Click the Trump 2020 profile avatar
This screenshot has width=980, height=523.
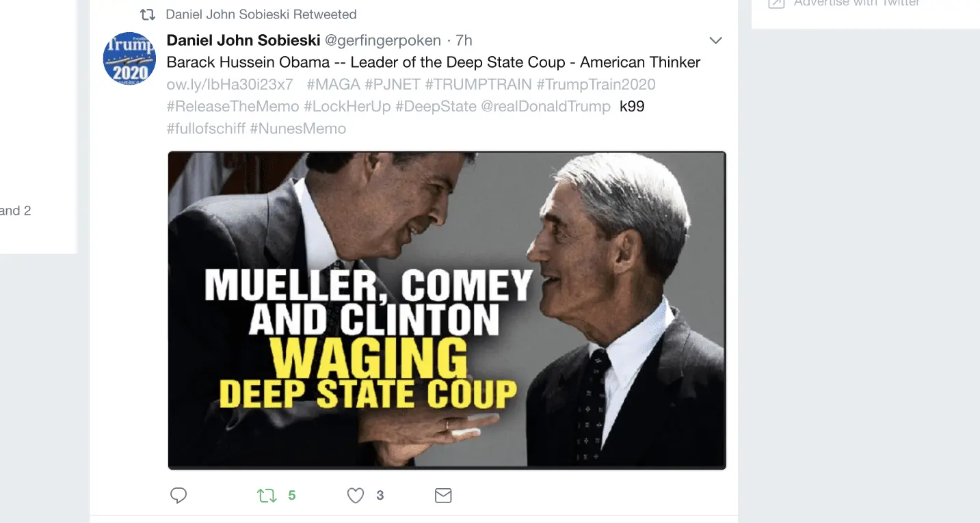click(130, 58)
